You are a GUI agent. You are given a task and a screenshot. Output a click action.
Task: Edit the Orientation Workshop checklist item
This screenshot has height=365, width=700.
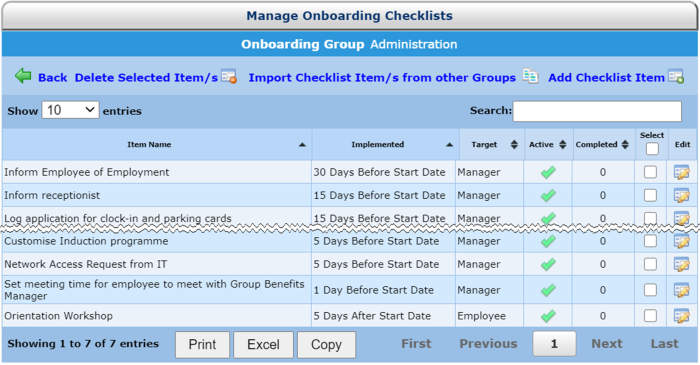tap(682, 316)
